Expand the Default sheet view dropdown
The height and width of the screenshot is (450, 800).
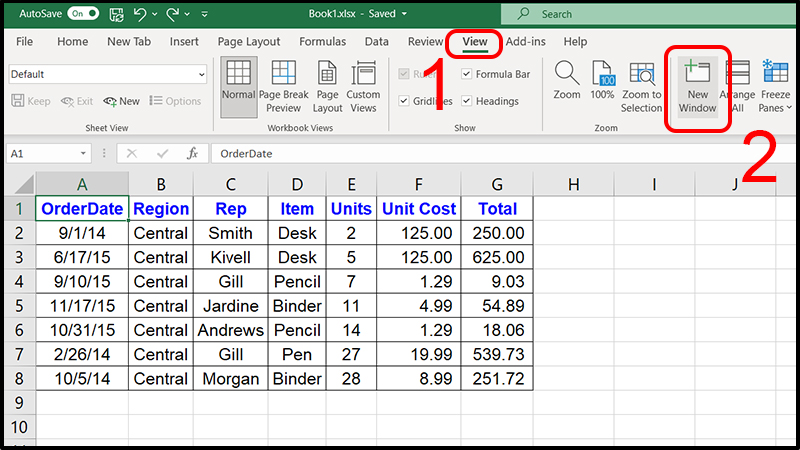pos(202,74)
